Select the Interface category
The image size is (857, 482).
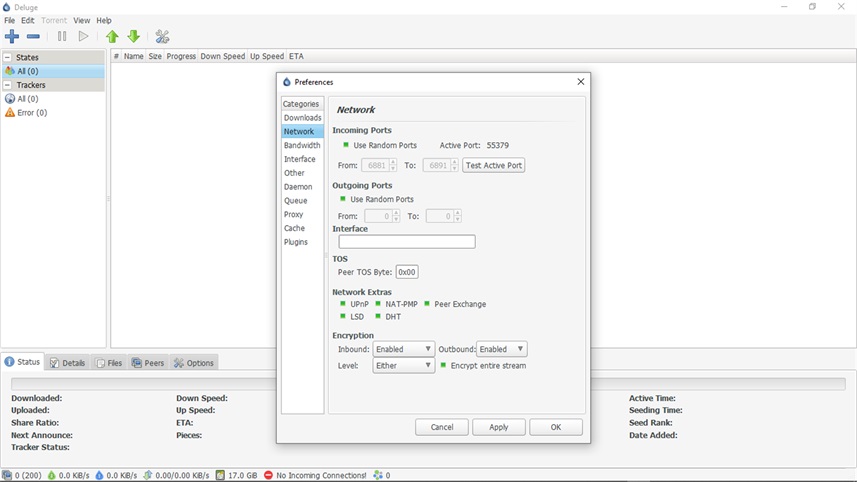tap(302, 159)
